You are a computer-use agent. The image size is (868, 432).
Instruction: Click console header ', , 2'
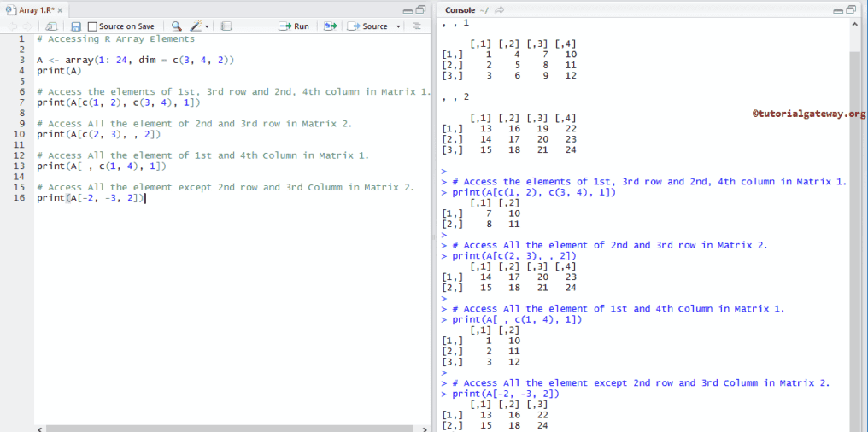[455, 96]
